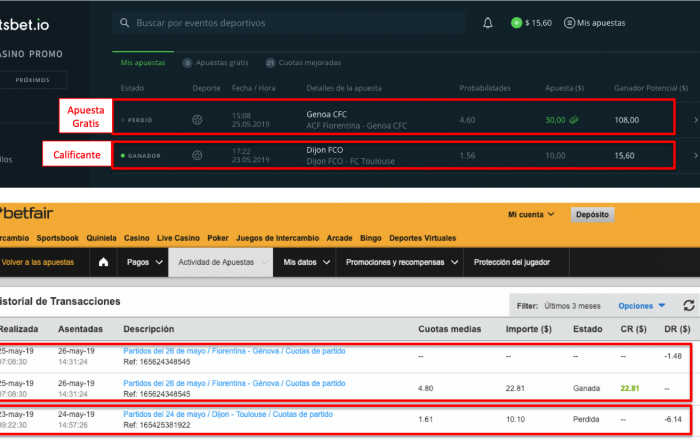Click the PROMO sidebar link

(46, 54)
